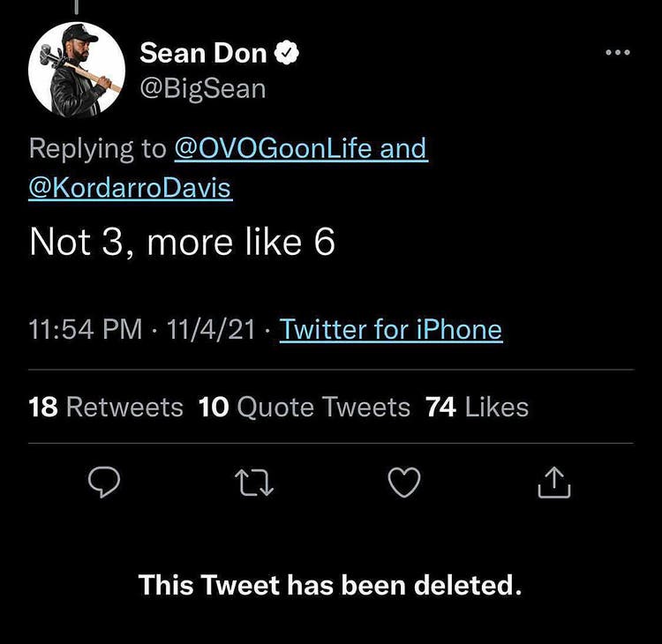Click the verified badge next to Sean Don
662x644 pixels.
tap(288, 54)
